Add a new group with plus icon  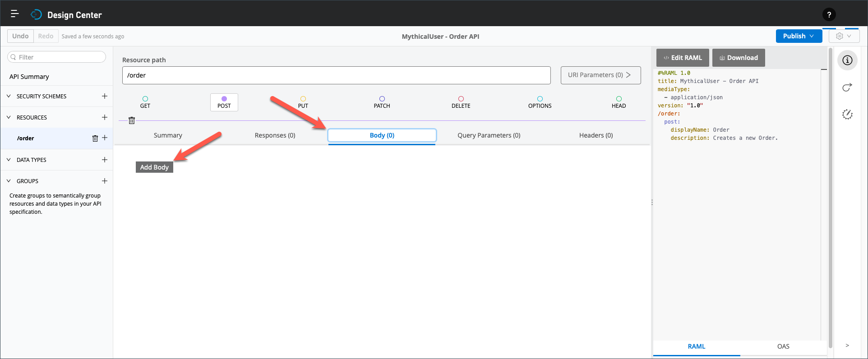click(105, 181)
